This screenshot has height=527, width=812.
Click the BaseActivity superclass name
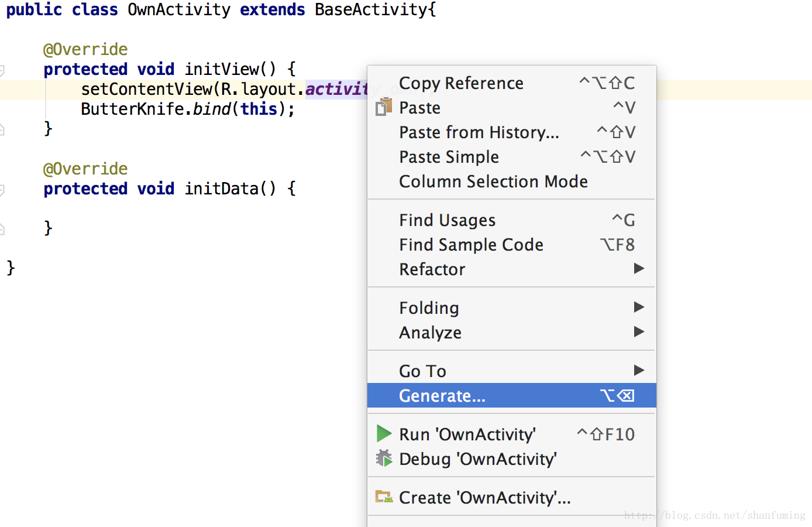[371, 10]
